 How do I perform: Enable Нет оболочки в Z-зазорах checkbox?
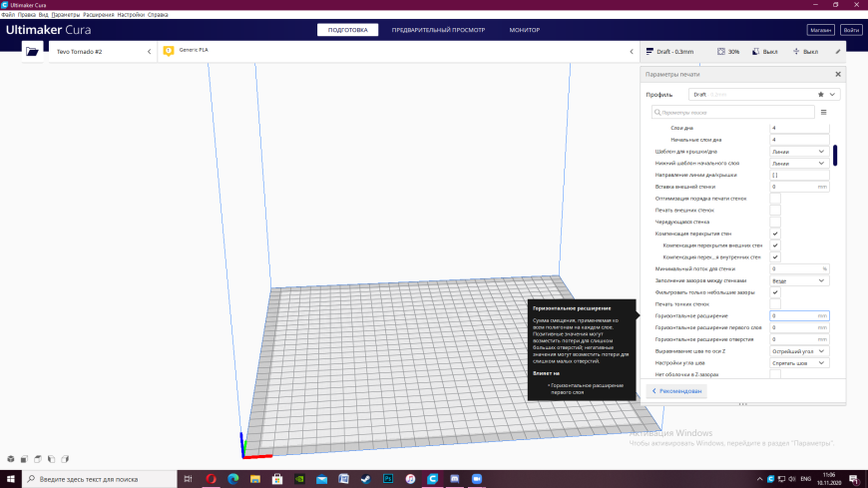(x=775, y=374)
